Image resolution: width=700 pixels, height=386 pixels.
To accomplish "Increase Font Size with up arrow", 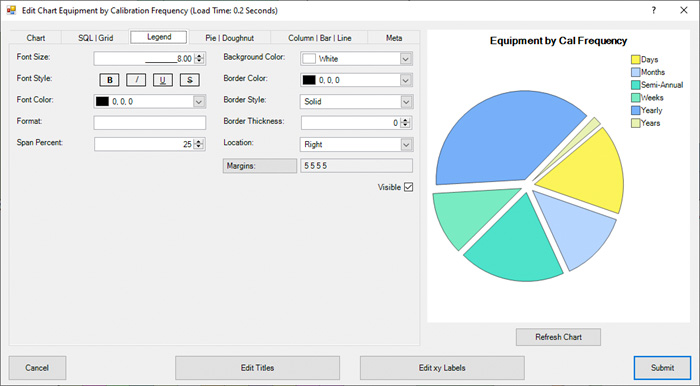I will [x=200, y=56].
